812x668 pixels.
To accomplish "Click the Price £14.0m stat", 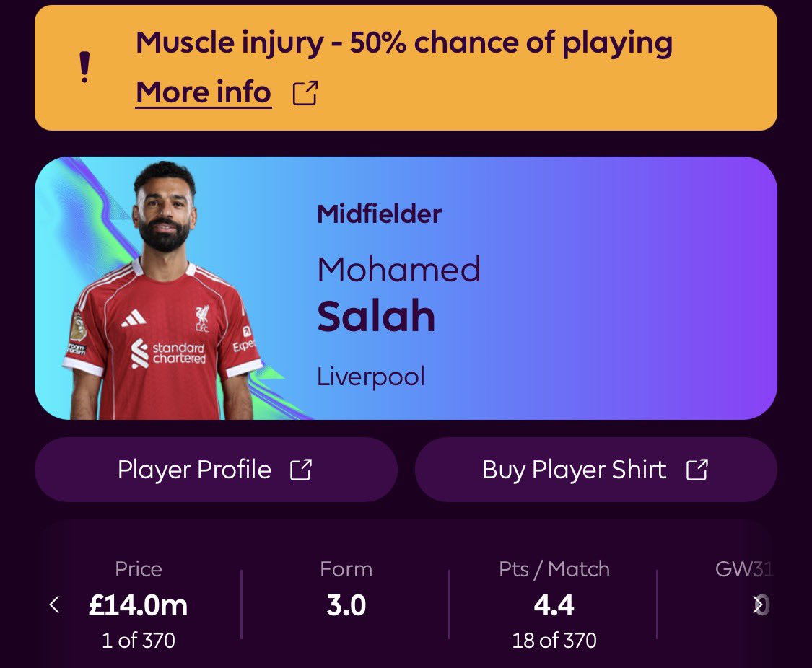I will click(x=138, y=605).
